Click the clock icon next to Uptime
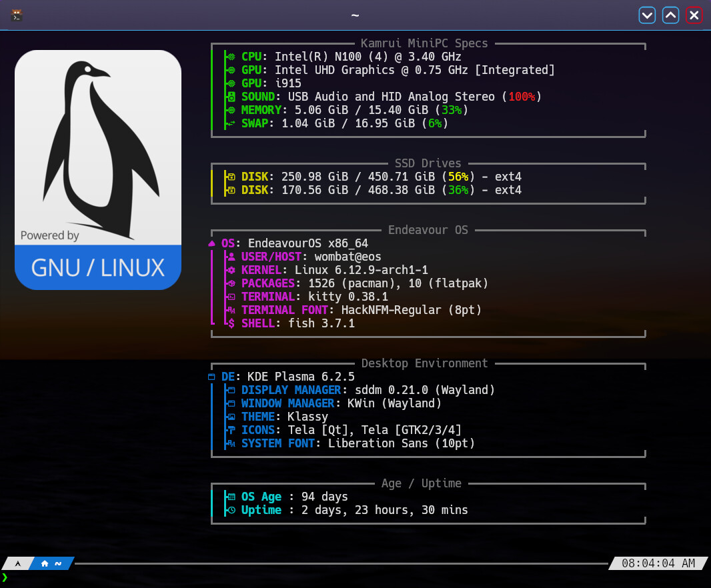711x588 pixels. coord(231,510)
